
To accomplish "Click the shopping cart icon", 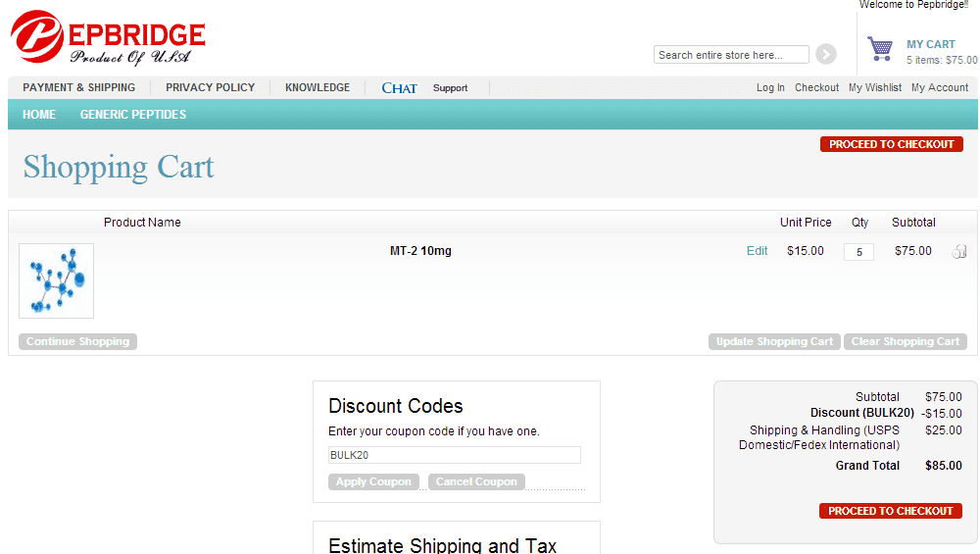I will coord(880,49).
